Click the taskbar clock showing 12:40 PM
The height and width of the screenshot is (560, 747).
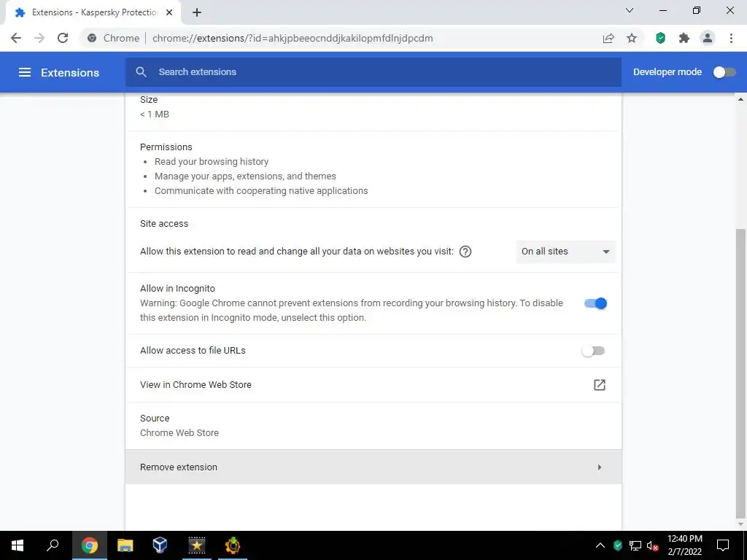pos(684,545)
